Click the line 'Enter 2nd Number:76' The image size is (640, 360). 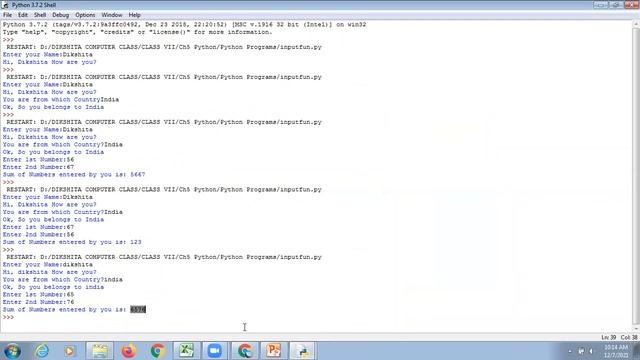point(38,302)
